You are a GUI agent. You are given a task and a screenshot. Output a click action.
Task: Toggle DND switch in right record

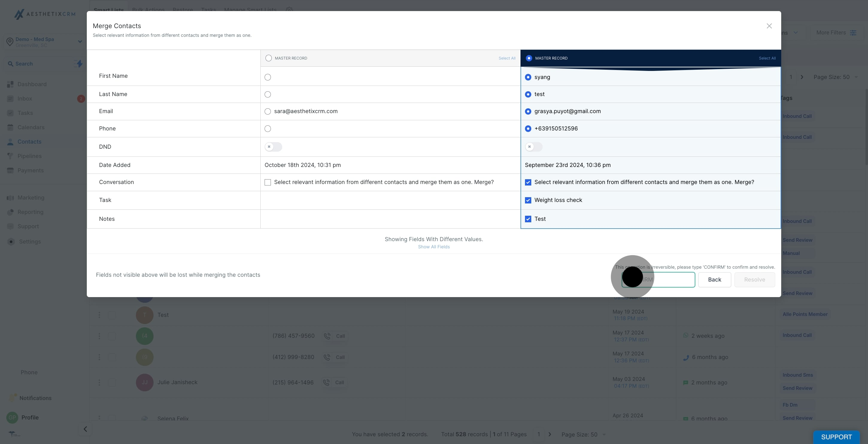[x=534, y=147]
